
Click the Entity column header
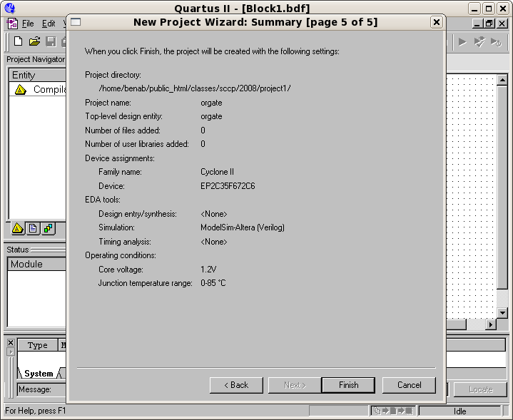[36, 75]
